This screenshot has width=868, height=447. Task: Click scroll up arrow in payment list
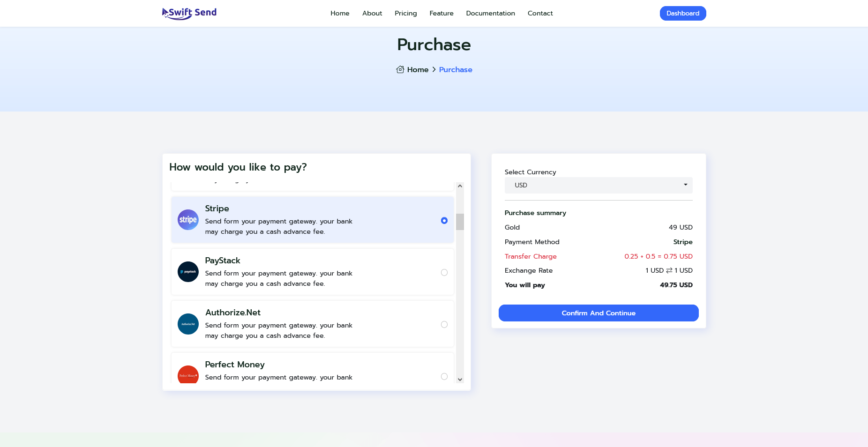click(460, 186)
